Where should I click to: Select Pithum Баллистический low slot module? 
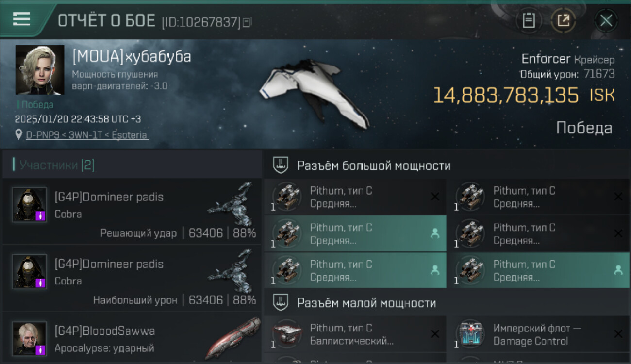pyautogui.click(x=355, y=334)
